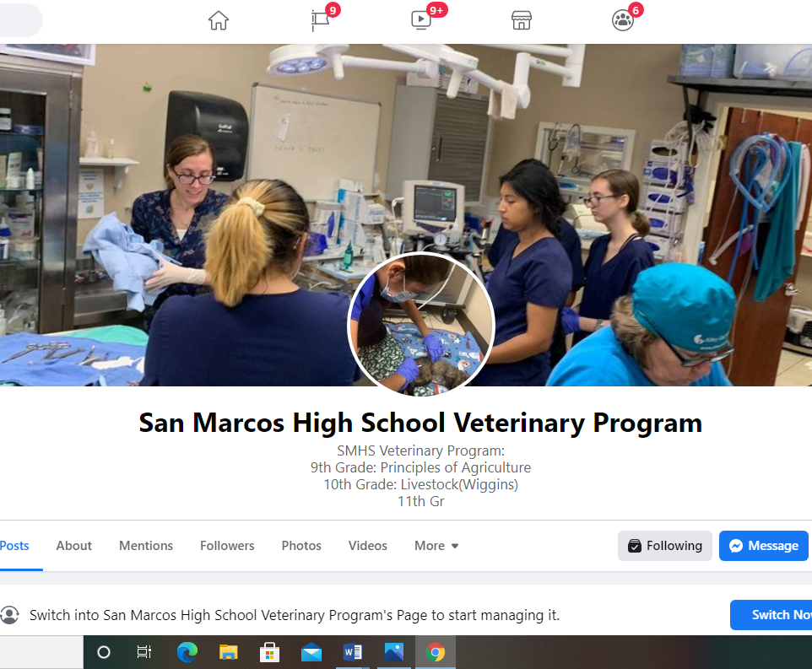
Task: Click the Switch Now button
Action: point(771,615)
